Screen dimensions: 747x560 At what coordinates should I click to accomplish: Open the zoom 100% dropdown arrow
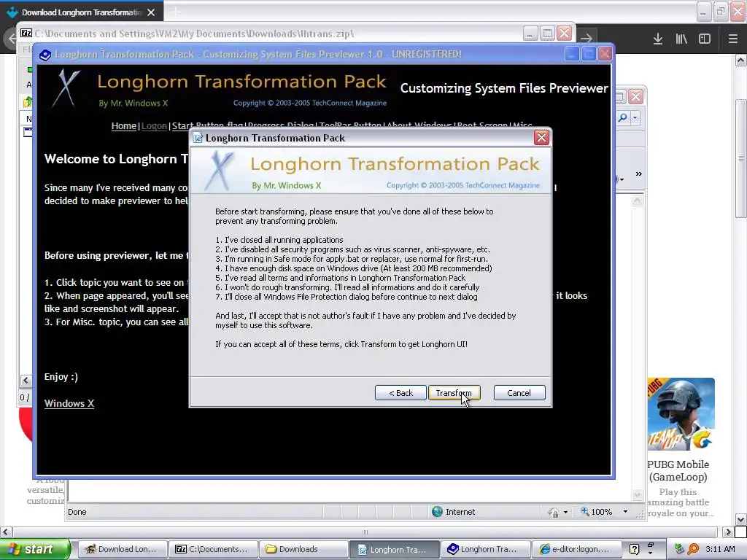pyautogui.click(x=625, y=512)
